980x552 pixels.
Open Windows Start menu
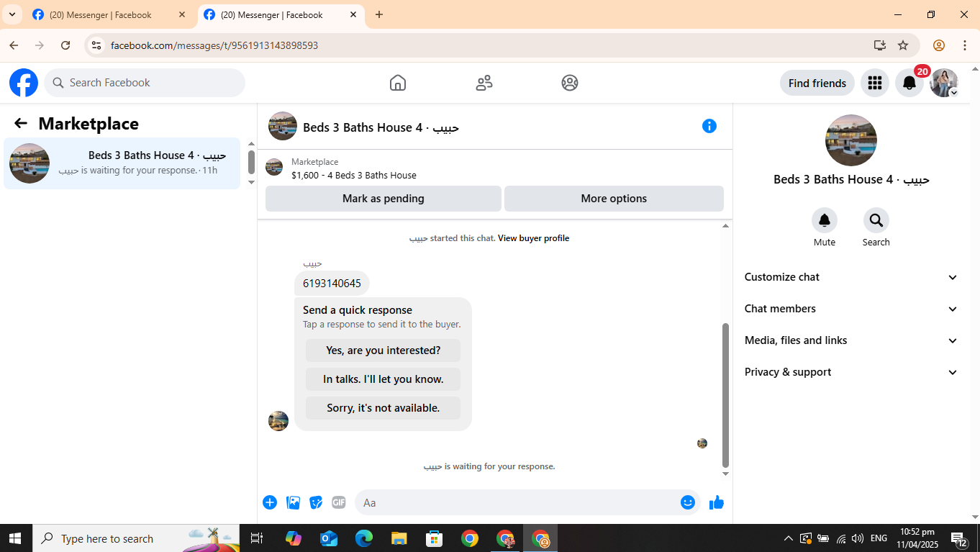tap(14, 538)
